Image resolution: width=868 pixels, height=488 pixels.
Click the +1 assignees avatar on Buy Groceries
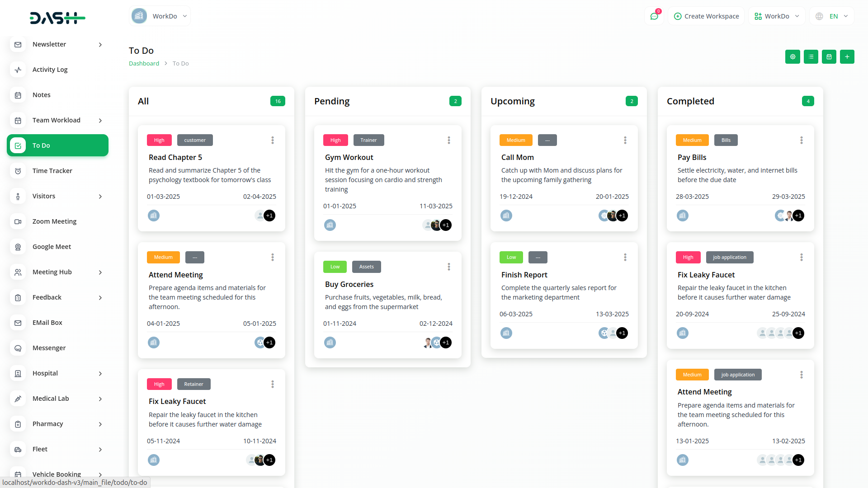coord(446,343)
